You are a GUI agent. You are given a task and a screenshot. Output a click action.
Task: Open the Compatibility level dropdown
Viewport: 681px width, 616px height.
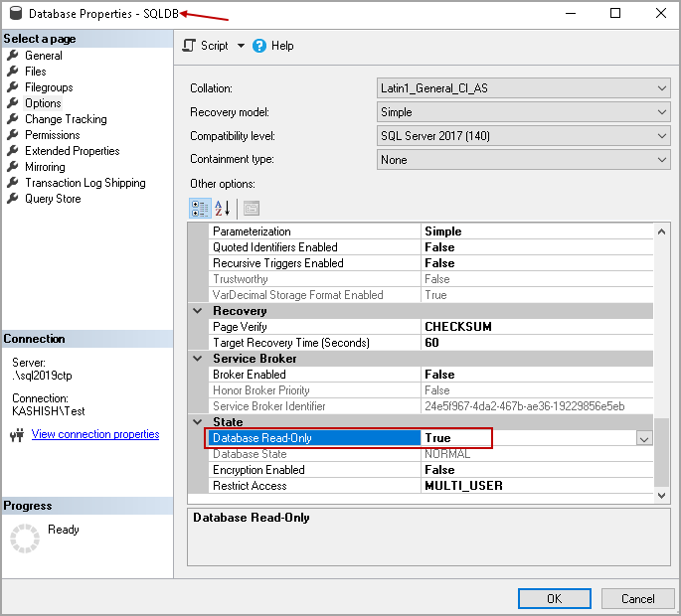(x=662, y=136)
